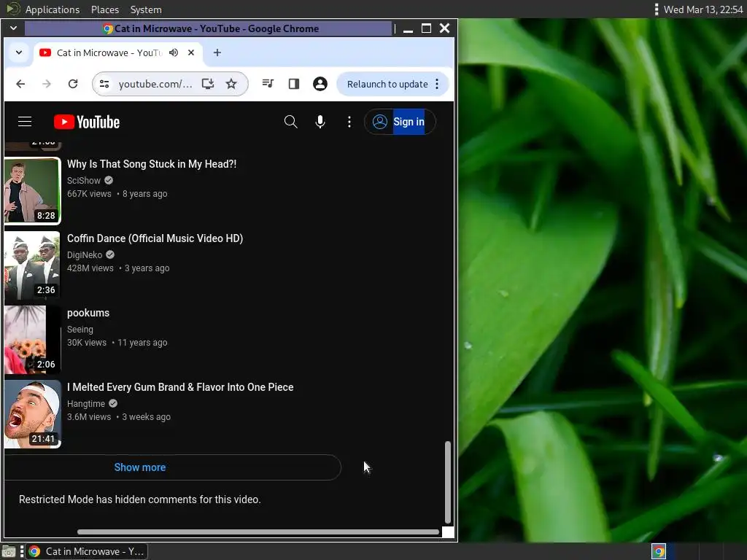747x560 pixels.
Task: Open the Places menu
Action: click(x=105, y=9)
